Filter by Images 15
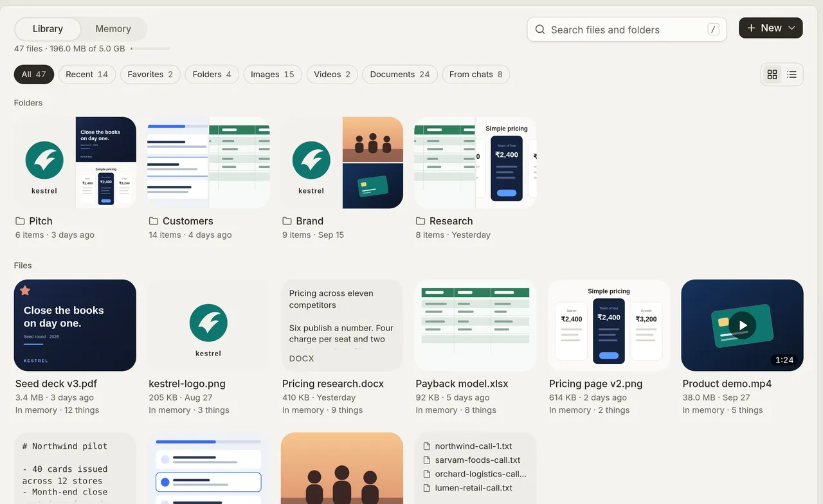This screenshot has height=504, width=823. coord(273,75)
